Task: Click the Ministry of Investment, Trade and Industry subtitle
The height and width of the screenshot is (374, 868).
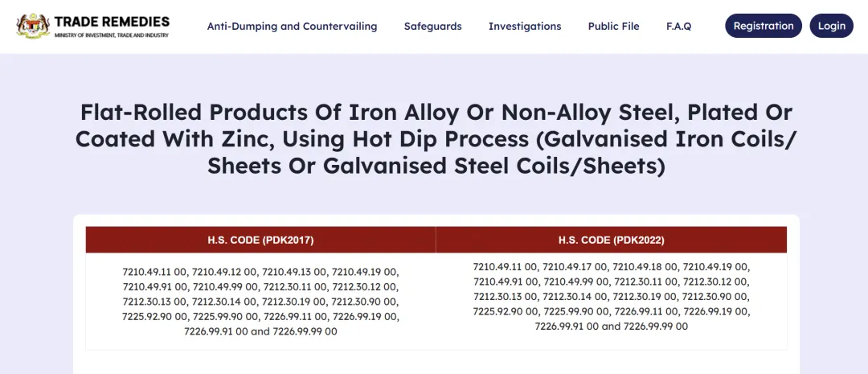Action: (x=112, y=35)
